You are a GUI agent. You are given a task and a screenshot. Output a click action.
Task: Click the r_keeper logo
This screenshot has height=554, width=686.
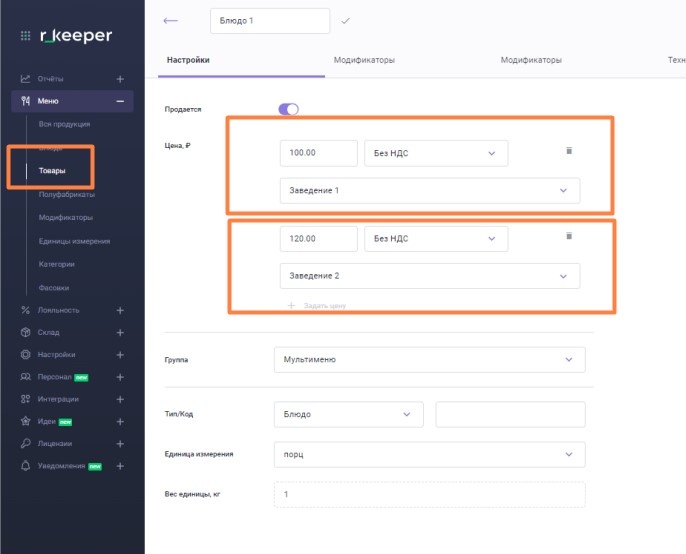pos(76,35)
